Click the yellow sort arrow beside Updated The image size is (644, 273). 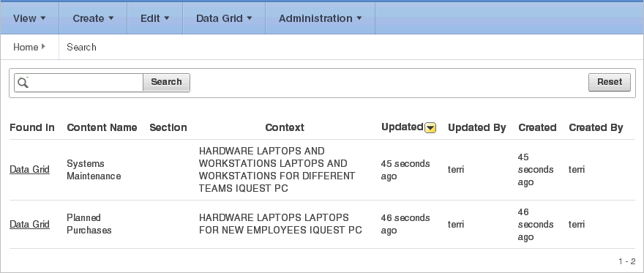[430, 128]
